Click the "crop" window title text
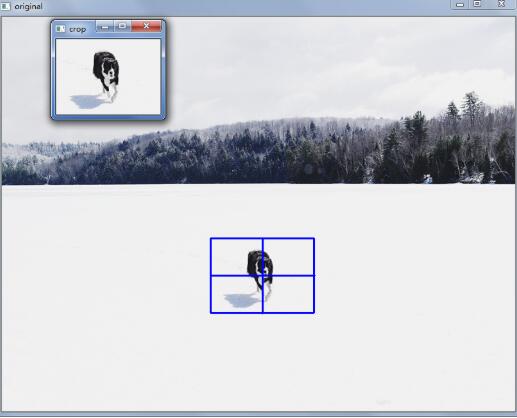The image size is (517, 418). [x=77, y=30]
